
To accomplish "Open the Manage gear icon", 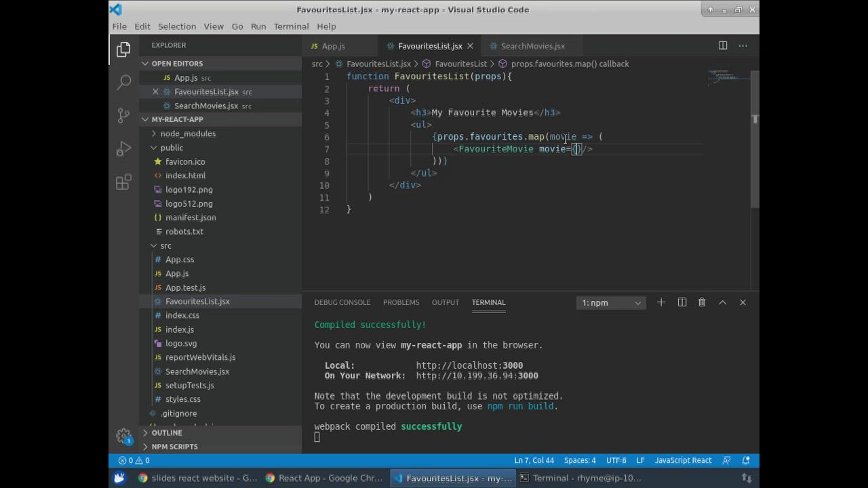I will [x=123, y=436].
